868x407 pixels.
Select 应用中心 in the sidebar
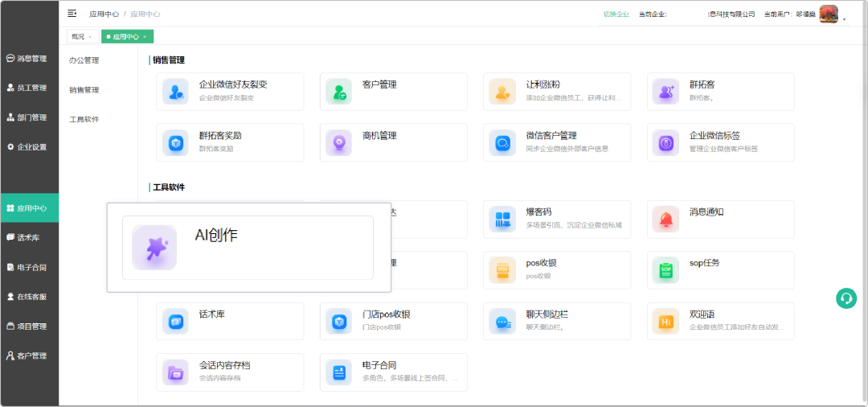30,208
